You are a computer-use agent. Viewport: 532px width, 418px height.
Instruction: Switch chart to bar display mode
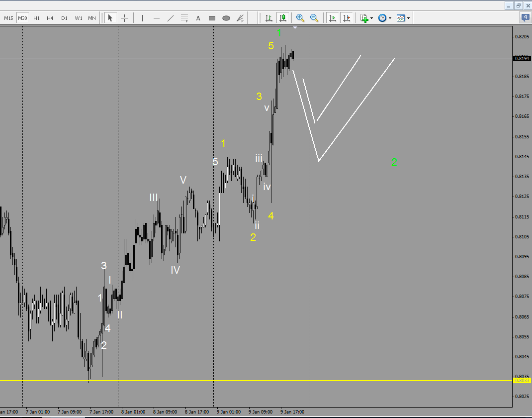pos(268,18)
